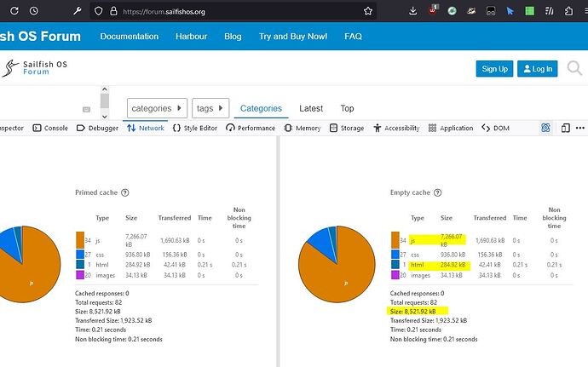Click Primed cache css size 936.80 kB
The image size is (588, 367).
click(x=137, y=254)
